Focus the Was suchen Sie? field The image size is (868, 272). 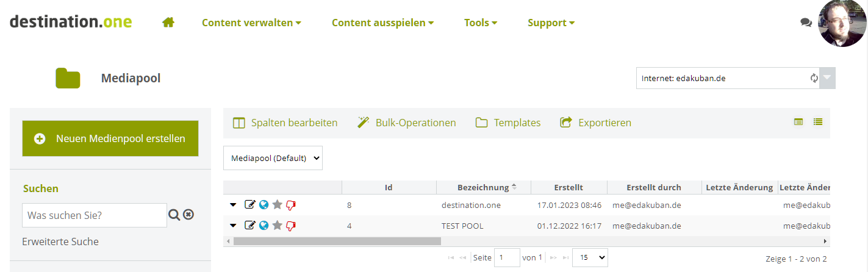click(x=95, y=215)
